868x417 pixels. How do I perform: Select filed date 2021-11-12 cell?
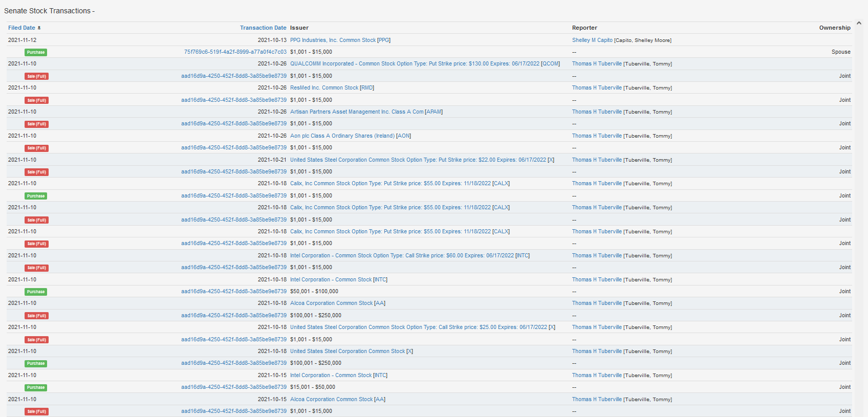22,40
